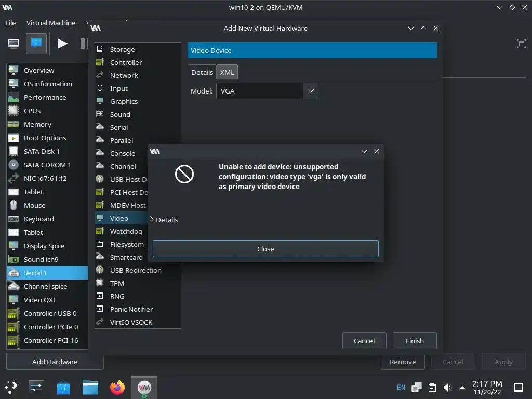
Task: Select SATA Disk 1 in the sidebar
Action: tap(47, 151)
